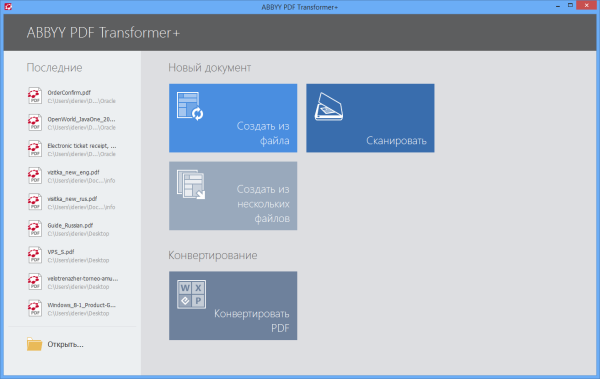Click PDF icon beside velotrenazher-torneo-amu…
The height and width of the screenshot is (379, 600).
click(x=34, y=282)
